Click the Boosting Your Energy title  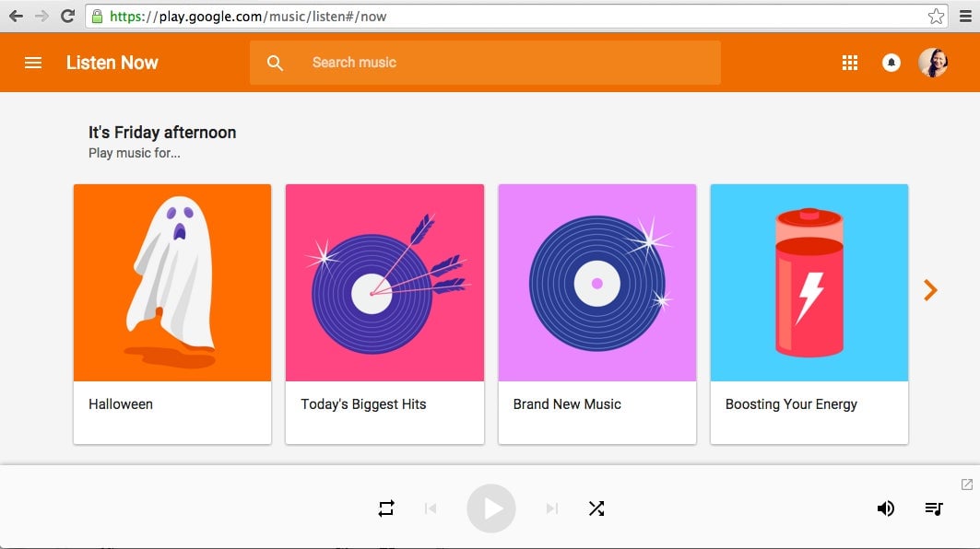pos(791,404)
